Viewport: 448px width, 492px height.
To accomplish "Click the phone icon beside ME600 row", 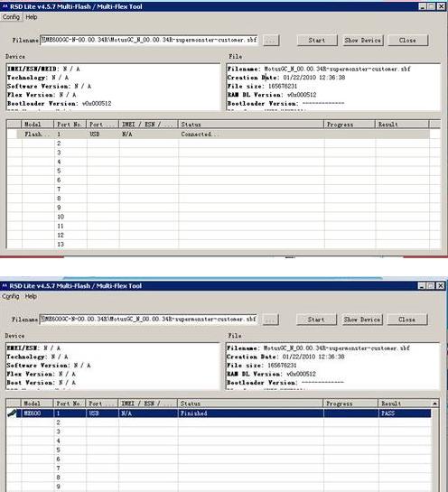I will [13, 413].
